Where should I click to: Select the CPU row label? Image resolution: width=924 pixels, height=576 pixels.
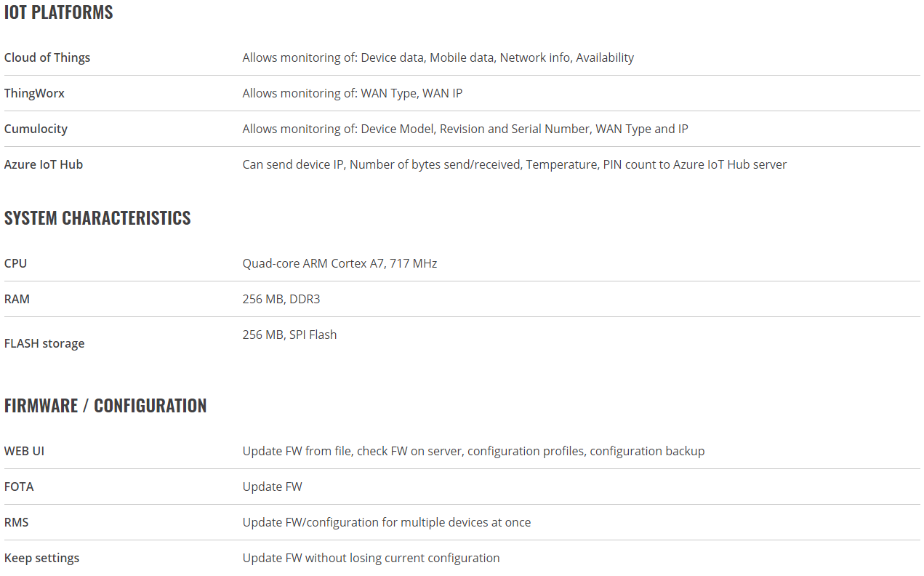click(15, 263)
